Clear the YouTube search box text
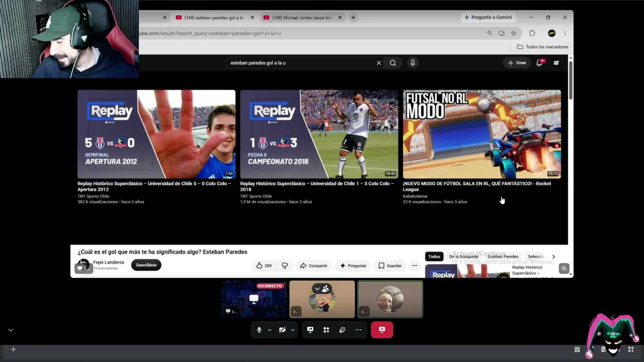This screenshot has height=362, width=644. 379,63
